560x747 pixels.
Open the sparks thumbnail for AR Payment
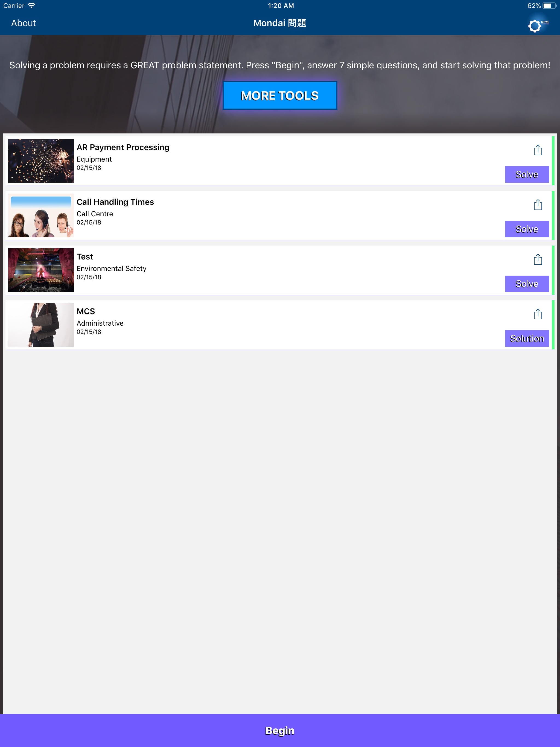(41, 161)
